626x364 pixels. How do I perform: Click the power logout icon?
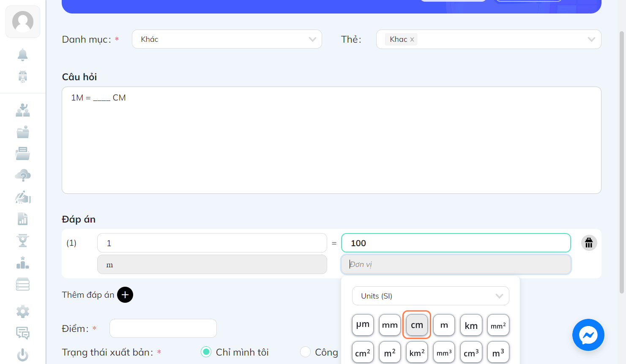pyautogui.click(x=23, y=355)
